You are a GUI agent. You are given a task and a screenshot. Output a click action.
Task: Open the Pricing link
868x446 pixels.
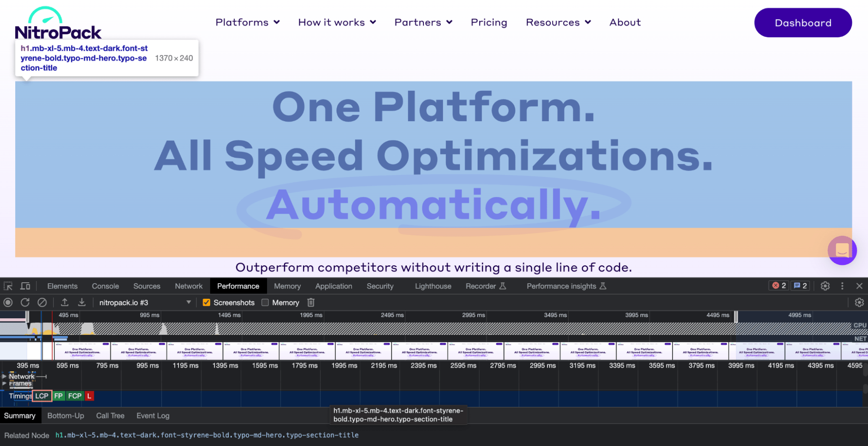click(x=489, y=22)
